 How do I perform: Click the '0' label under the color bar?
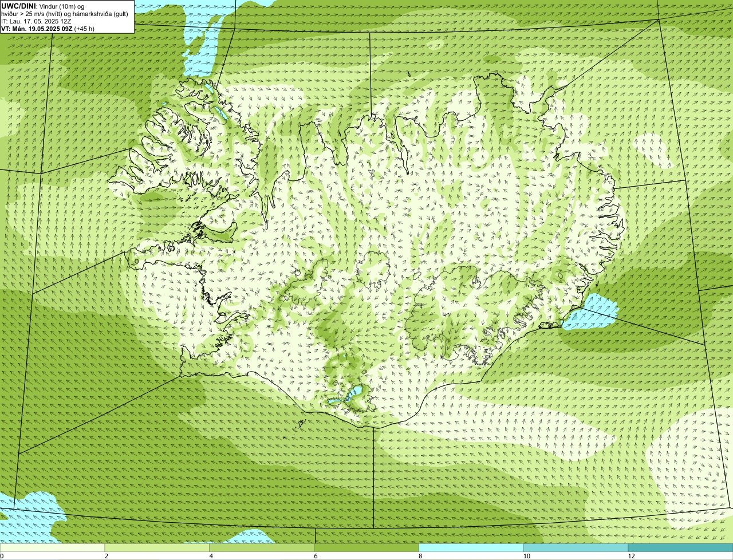point(2,556)
